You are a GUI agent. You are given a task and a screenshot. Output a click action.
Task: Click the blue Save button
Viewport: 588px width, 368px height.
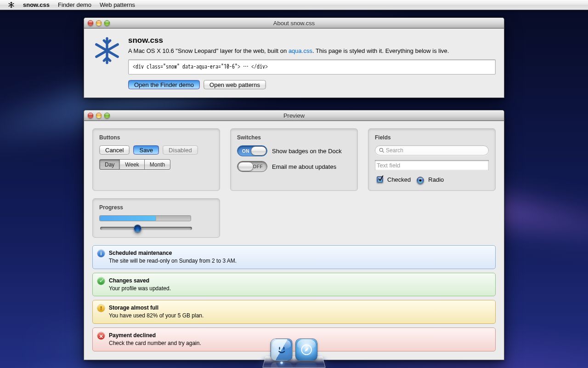[146, 150]
